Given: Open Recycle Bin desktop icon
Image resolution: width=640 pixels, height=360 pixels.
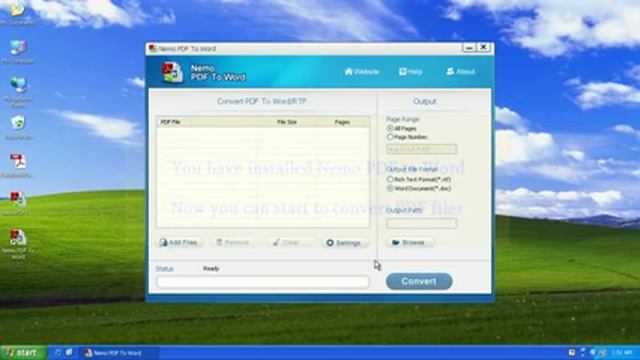Looking at the screenshot, I should point(18,128).
